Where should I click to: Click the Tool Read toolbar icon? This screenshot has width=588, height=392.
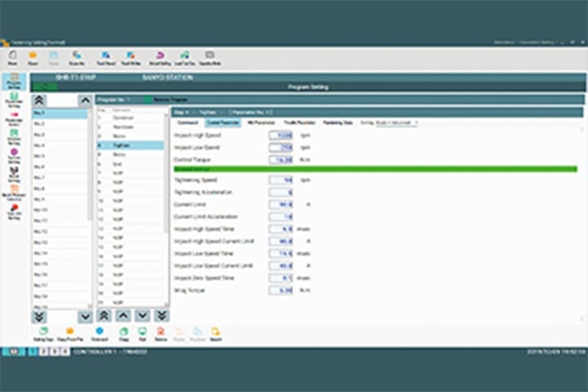click(x=106, y=57)
